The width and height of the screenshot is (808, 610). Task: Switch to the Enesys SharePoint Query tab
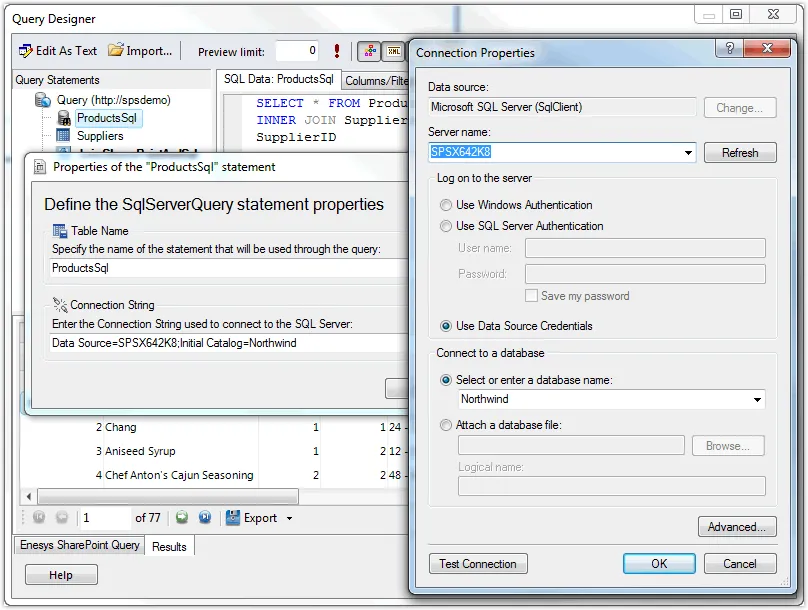pyautogui.click(x=79, y=545)
